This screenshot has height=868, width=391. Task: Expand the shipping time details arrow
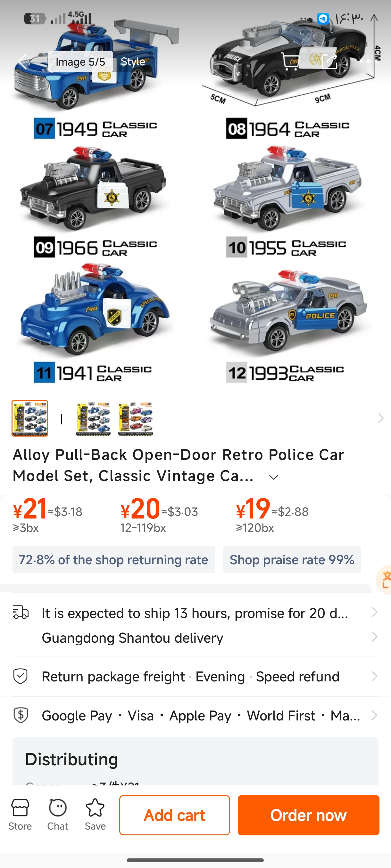coord(374,612)
